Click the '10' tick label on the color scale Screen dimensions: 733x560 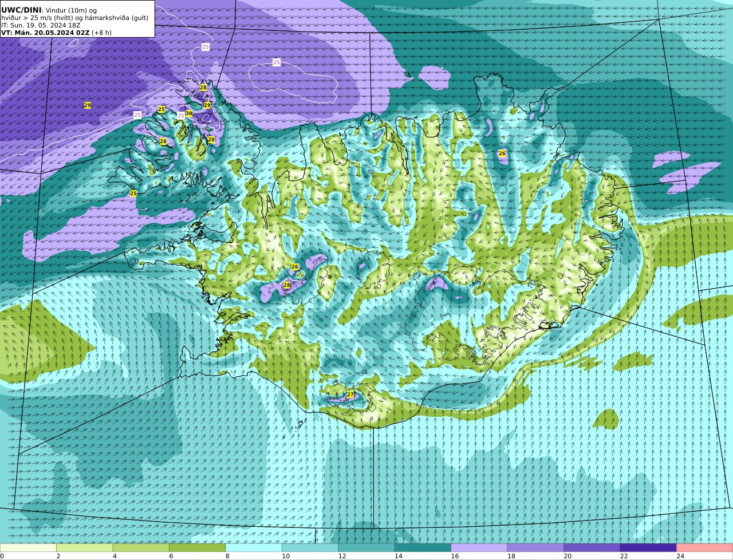pos(286,556)
